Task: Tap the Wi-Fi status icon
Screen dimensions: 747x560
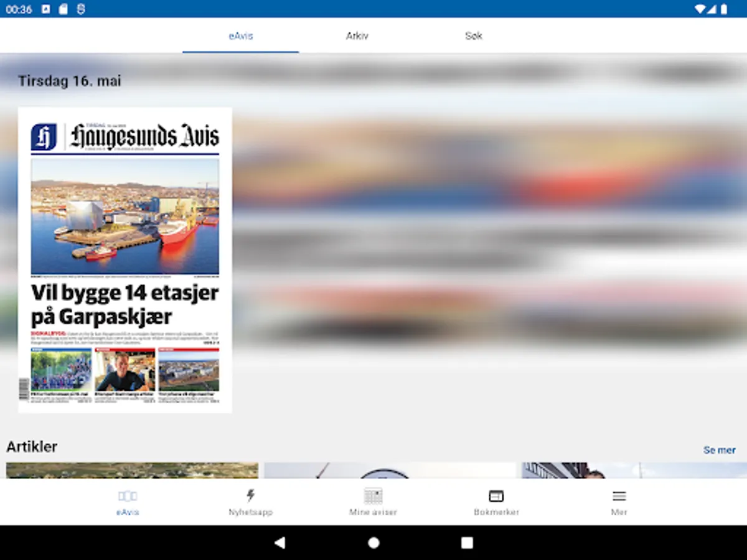Action: (700, 9)
